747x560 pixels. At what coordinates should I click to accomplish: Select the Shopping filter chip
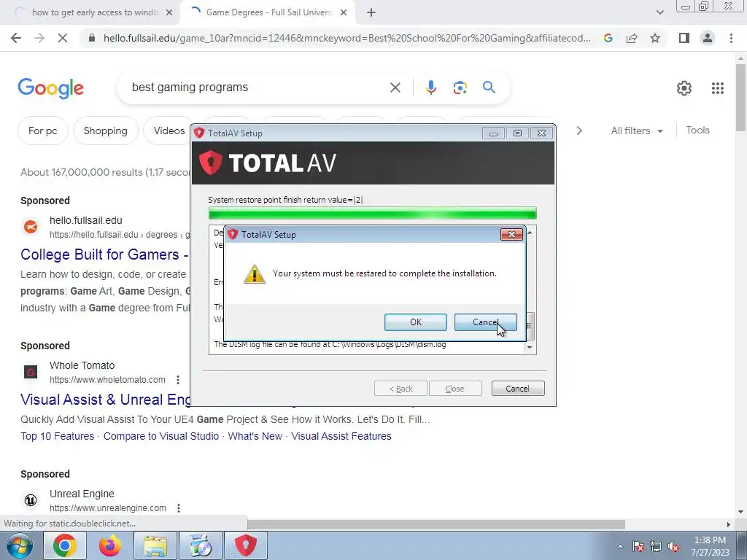[x=105, y=131]
